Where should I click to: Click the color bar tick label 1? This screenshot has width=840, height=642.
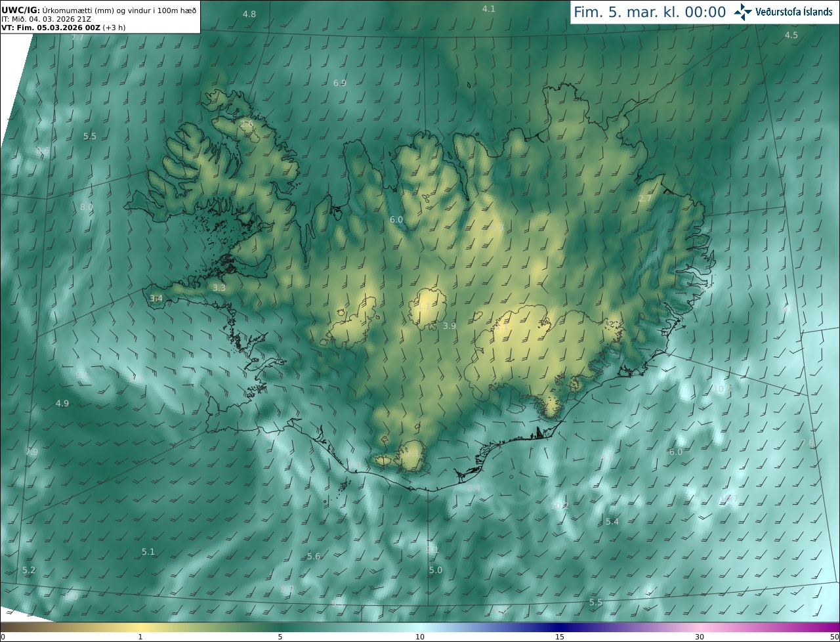point(140,637)
